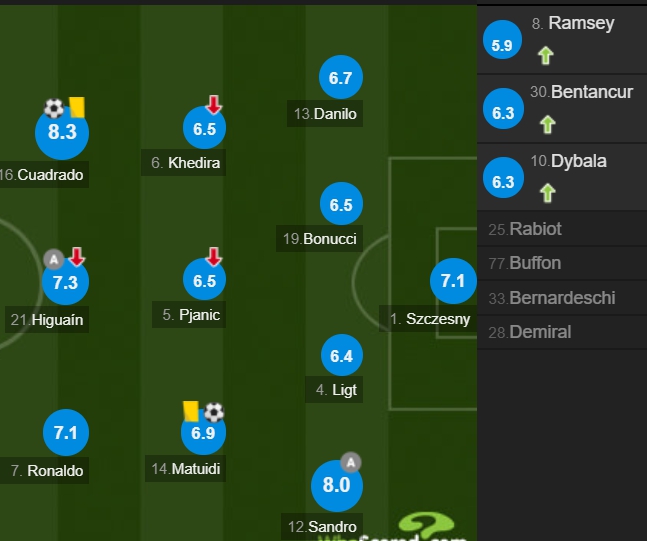Click Matuidi's goal ball icon
This screenshot has height=541, width=647.
214,412
